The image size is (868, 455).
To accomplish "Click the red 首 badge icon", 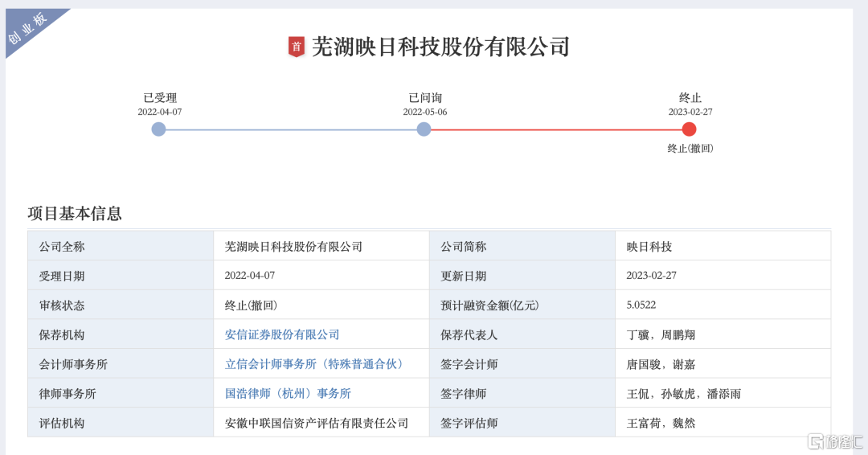I will 297,47.
